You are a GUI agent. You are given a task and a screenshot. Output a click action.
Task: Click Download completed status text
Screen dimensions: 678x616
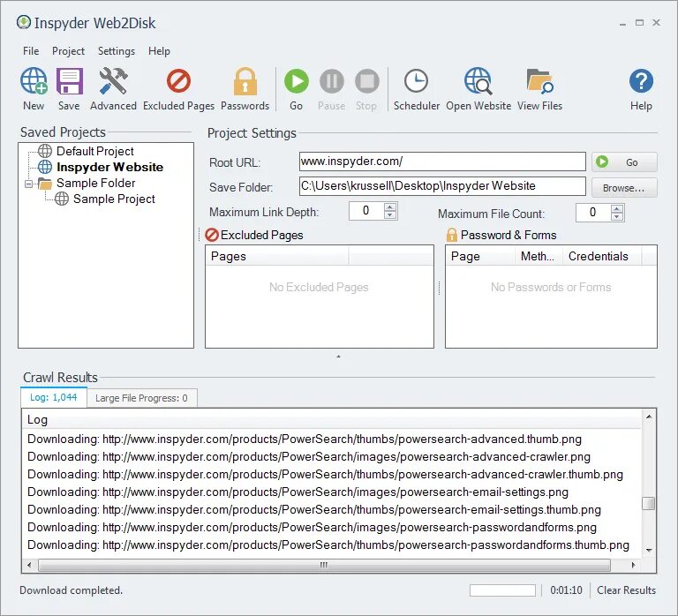71,590
